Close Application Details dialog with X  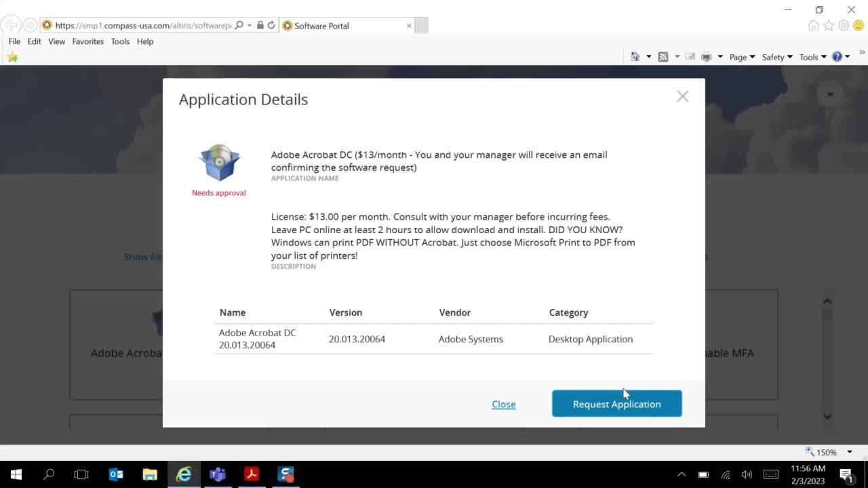click(x=682, y=96)
